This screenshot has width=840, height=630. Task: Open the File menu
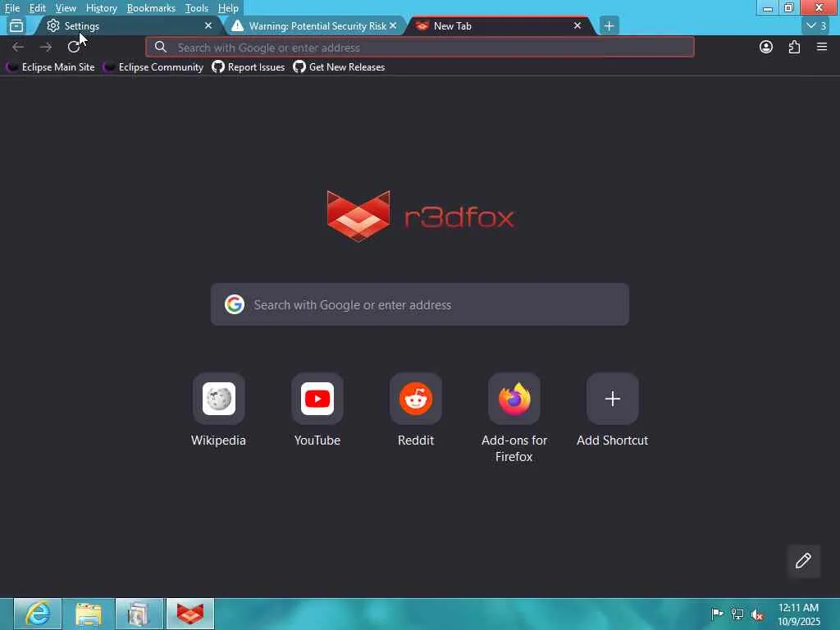pos(11,8)
